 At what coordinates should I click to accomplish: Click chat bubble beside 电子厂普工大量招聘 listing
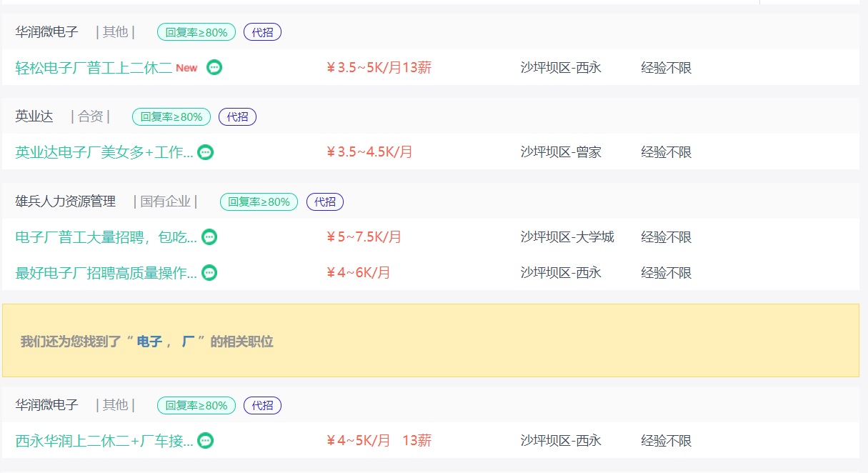coord(209,236)
